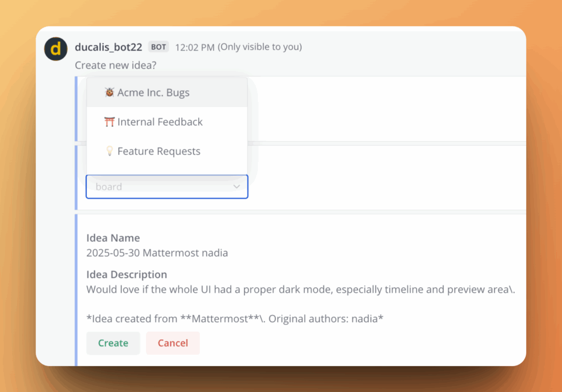Image resolution: width=562 pixels, height=392 pixels.
Task: Click the BOT badge next to username
Action: point(159,47)
